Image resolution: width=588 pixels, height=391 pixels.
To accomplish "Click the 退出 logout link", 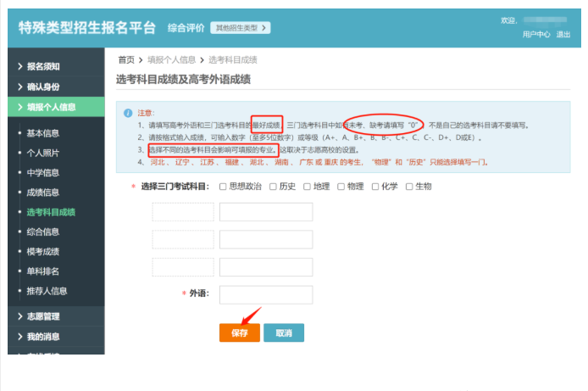I will click(563, 35).
